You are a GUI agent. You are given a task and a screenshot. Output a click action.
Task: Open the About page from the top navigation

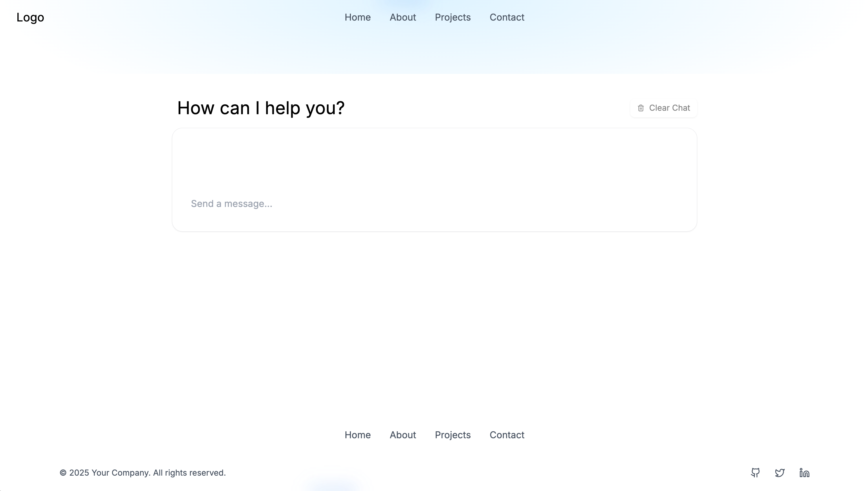coord(403,17)
